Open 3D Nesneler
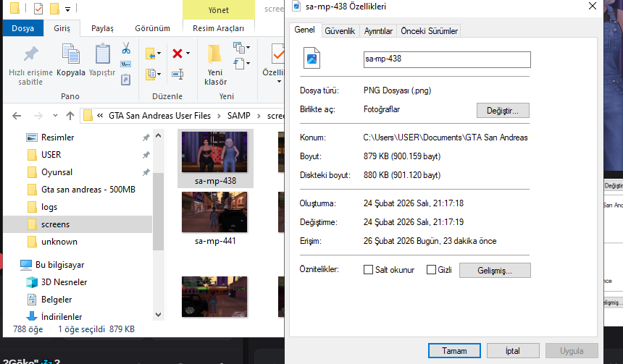Viewport: 623px width, 364px height. tap(64, 282)
